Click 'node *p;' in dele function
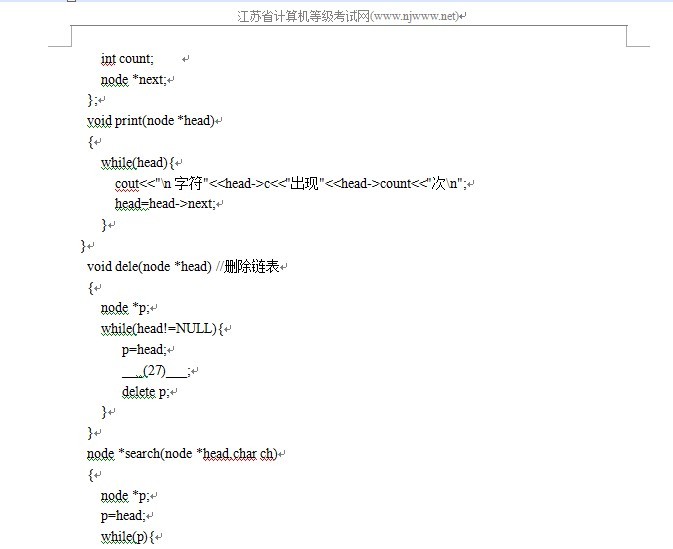This screenshot has height=549, width=673. pyautogui.click(x=125, y=308)
